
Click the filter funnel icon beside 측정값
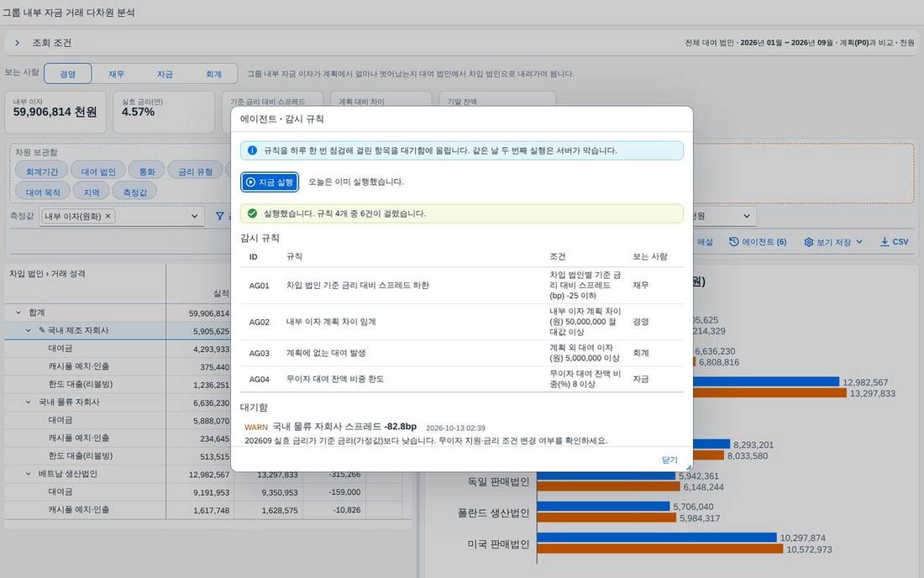tap(220, 216)
